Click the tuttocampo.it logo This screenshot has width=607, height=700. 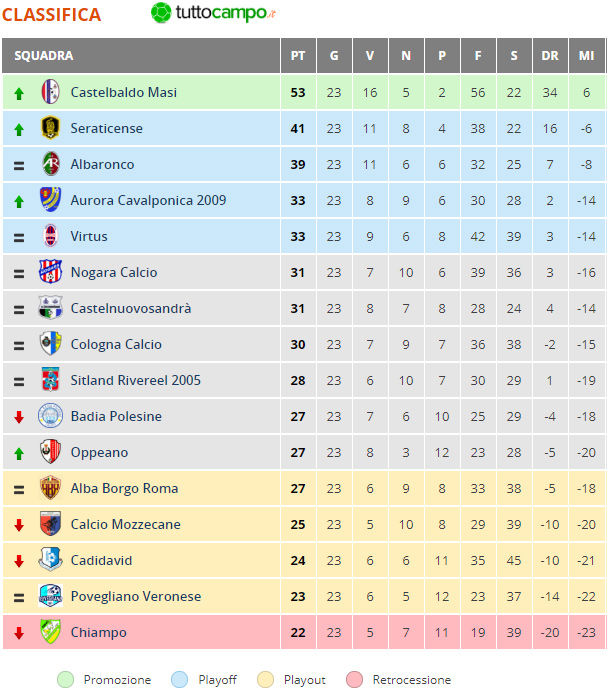[213, 13]
